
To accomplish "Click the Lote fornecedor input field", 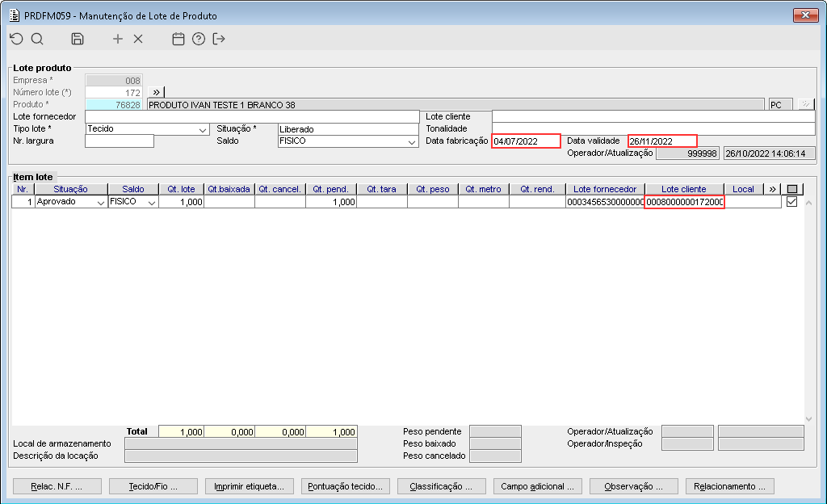I will 252,116.
